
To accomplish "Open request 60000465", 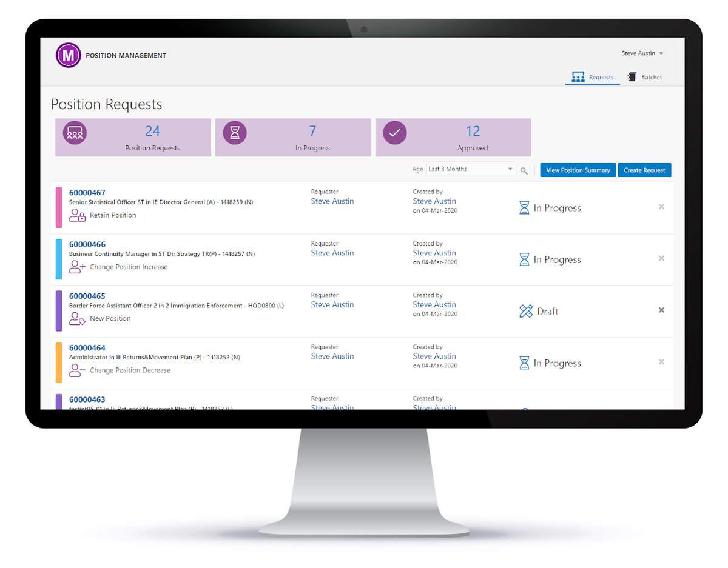I will [87, 296].
